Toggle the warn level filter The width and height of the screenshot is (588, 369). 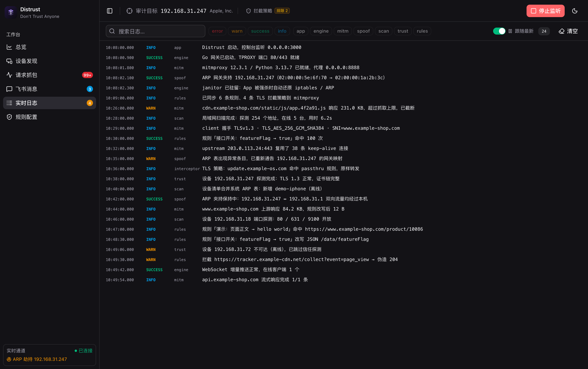click(237, 31)
